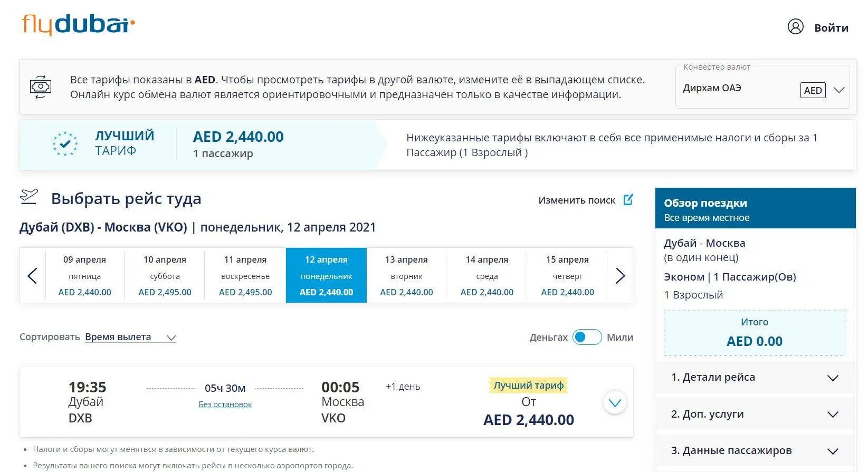Click the Изменить поиск link

(577, 200)
